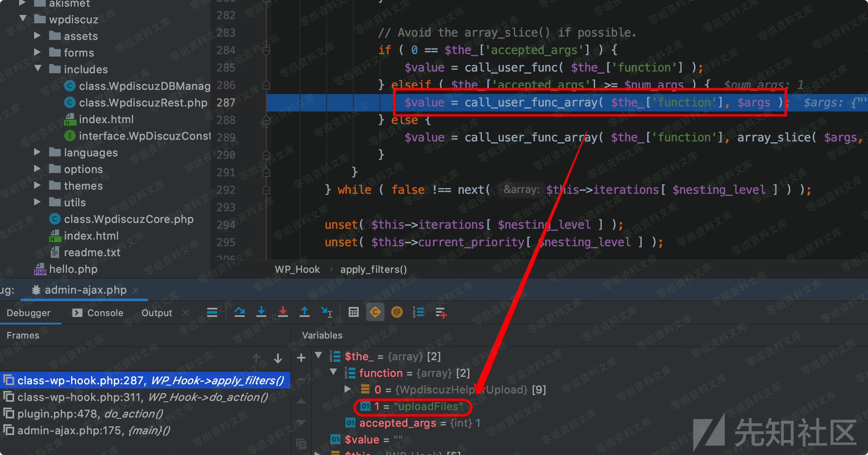Collapse the wpdiscuz folder

point(23,19)
